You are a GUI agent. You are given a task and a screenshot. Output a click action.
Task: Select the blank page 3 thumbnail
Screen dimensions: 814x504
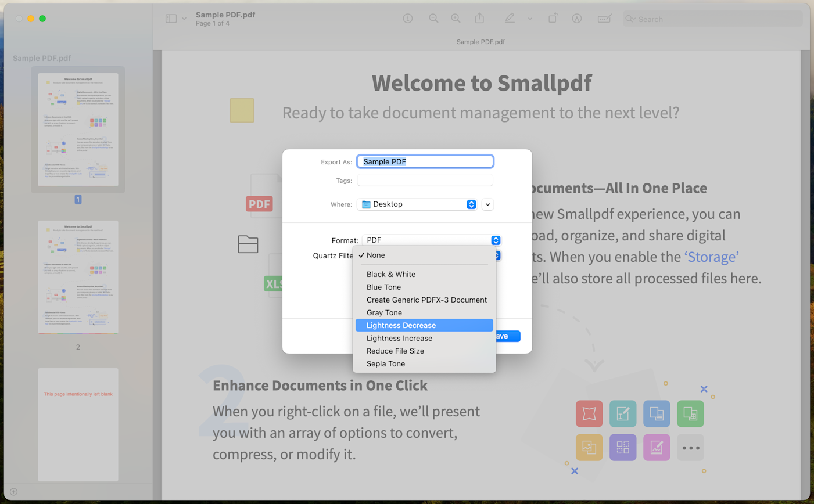coord(78,424)
